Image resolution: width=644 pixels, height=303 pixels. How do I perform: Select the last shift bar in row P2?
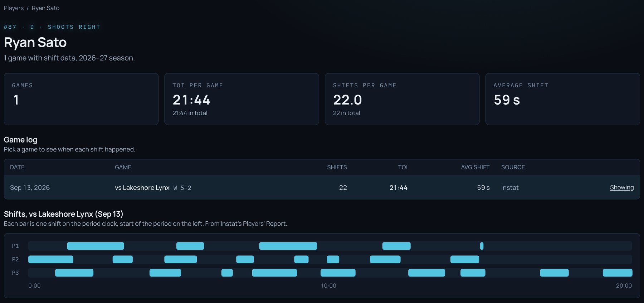click(465, 259)
